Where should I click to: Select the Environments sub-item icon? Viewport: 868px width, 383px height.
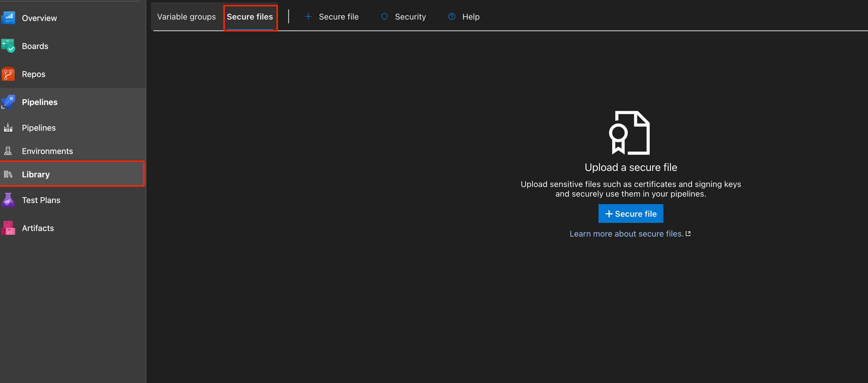pos(8,151)
